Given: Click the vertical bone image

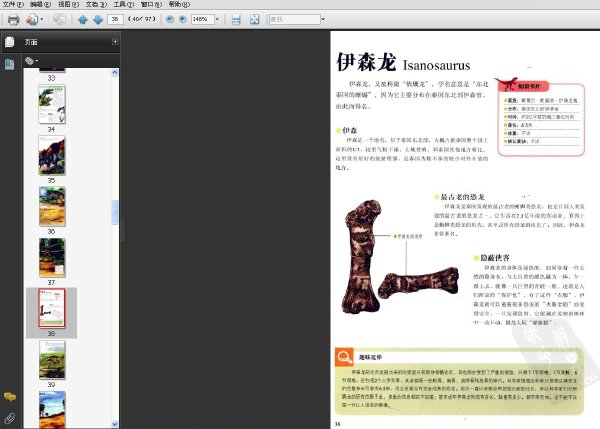Looking at the screenshot, I should click(360, 256).
